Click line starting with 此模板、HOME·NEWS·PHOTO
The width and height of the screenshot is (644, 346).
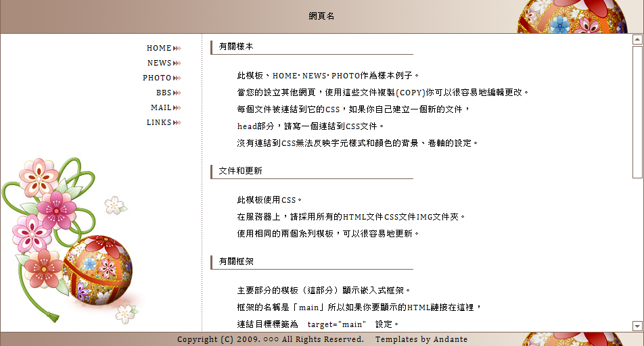coord(327,76)
